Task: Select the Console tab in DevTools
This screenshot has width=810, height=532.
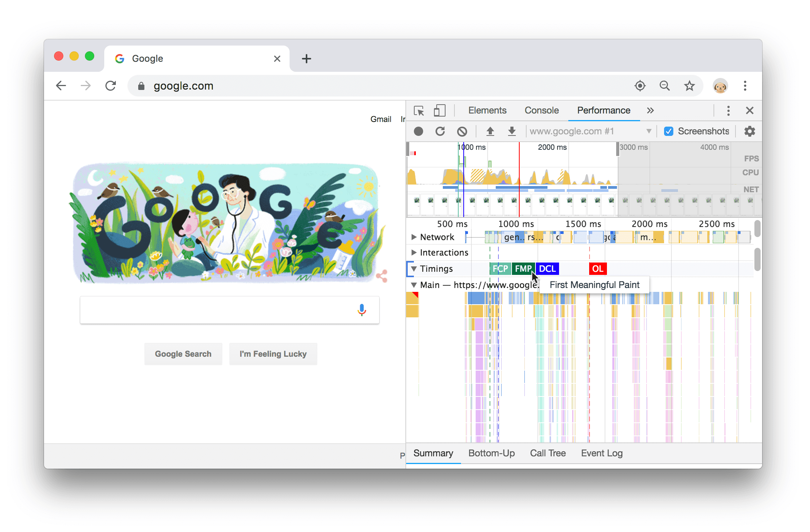Action: tap(541, 110)
